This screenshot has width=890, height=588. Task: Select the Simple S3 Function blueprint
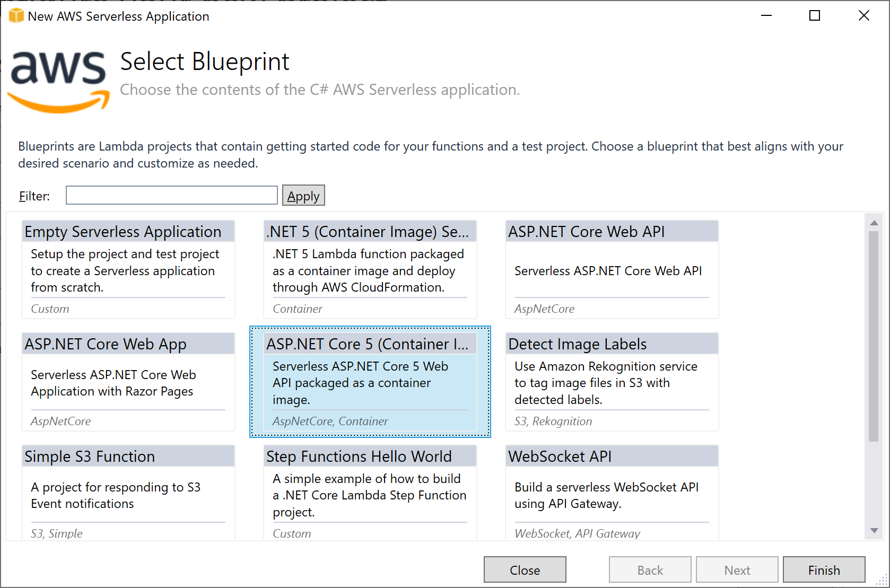[x=128, y=493]
